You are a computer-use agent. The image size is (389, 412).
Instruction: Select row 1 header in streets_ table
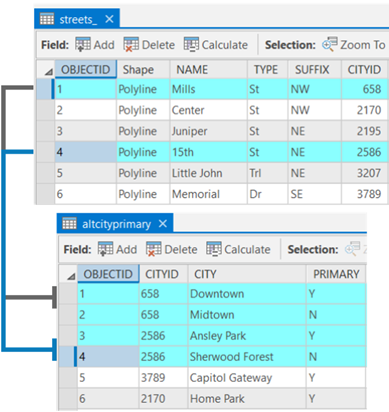pos(45,89)
